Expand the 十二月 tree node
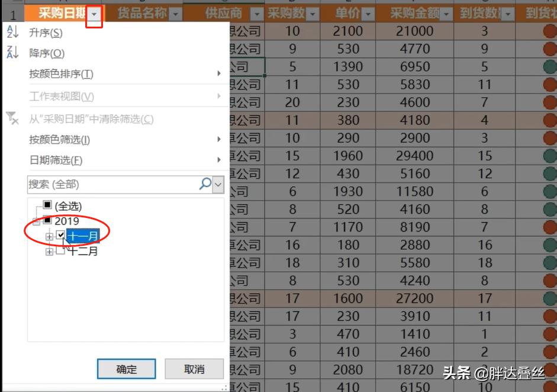 (x=49, y=252)
